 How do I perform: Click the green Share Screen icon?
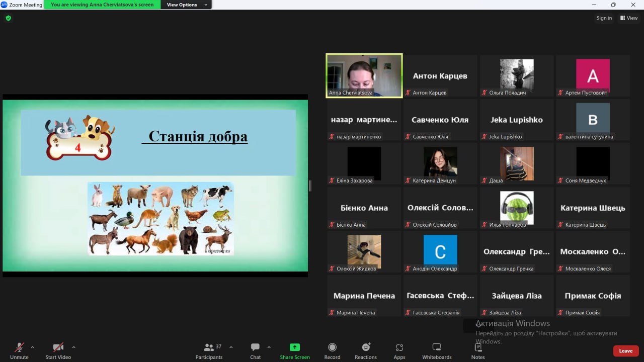tap(295, 347)
